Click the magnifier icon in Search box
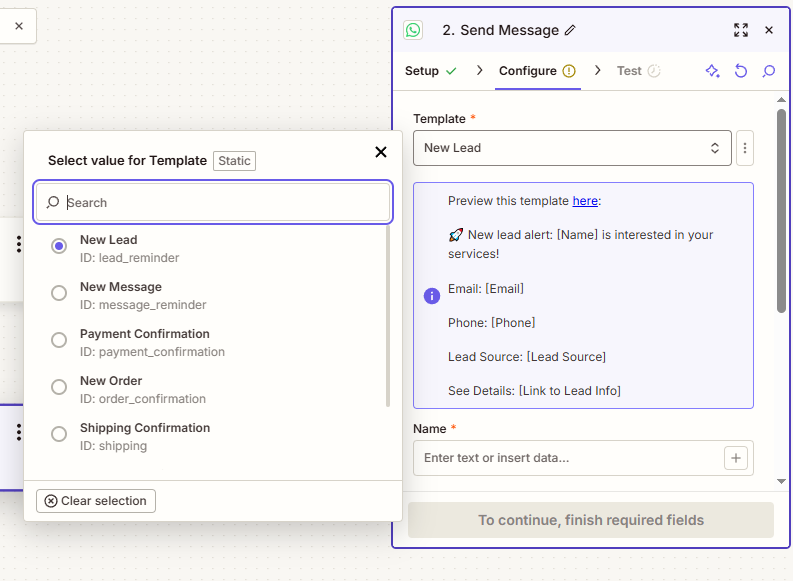Viewport: 793px width, 581px height. tap(53, 202)
